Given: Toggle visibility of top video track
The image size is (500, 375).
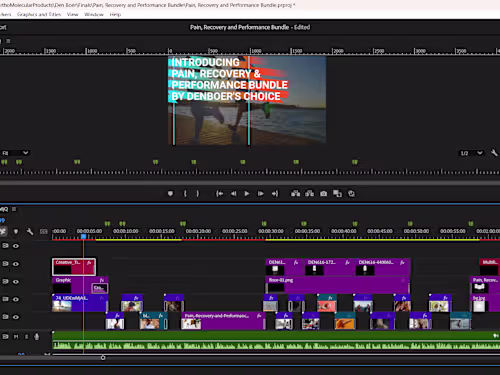Looking at the screenshot, I should pos(16,246).
